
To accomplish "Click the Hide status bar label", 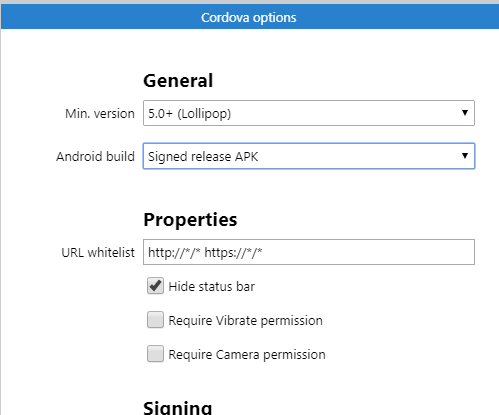I will [212, 286].
